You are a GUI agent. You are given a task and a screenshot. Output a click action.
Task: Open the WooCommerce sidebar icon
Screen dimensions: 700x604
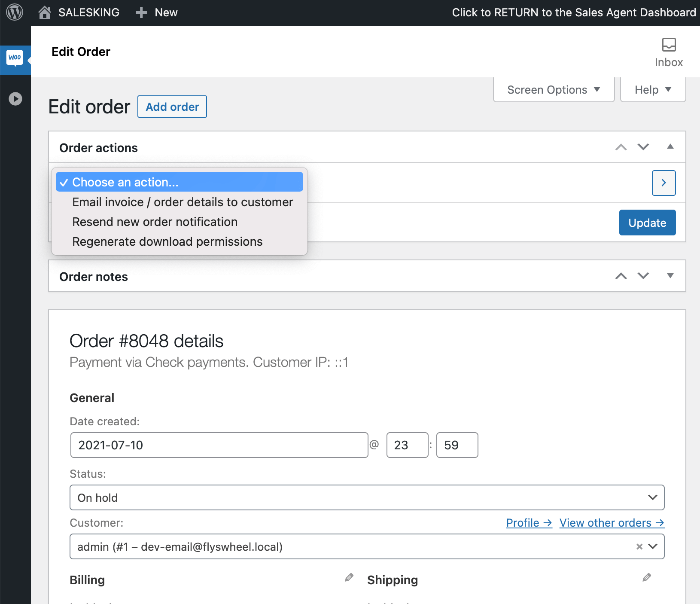pyautogui.click(x=15, y=58)
